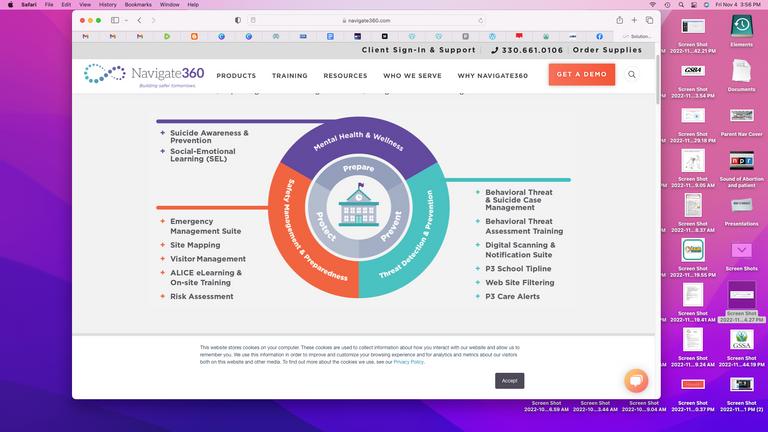Select Sound of Abortion and patient file

[x=742, y=169]
